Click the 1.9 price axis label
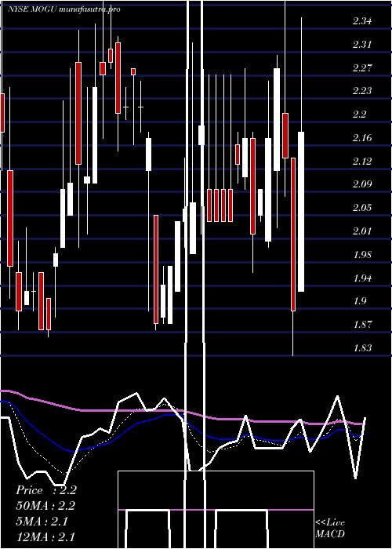Screen dimensions: 392x549 pos(359,301)
